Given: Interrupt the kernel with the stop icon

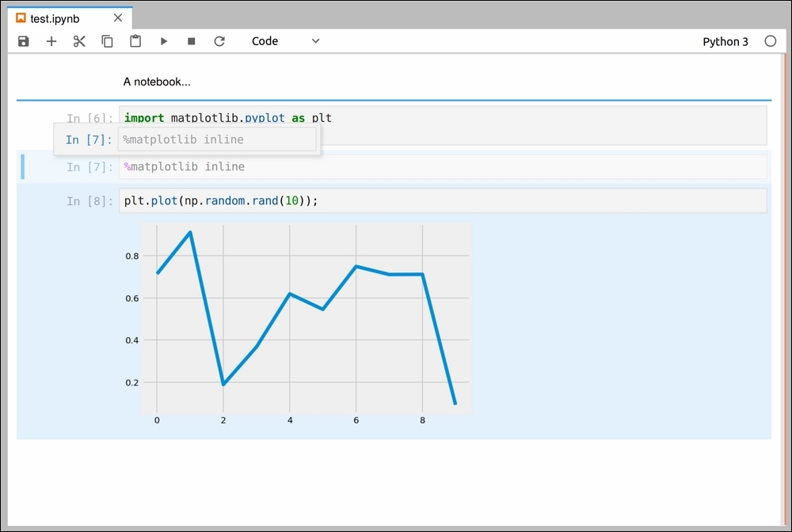Looking at the screenshot, I should tap(192, 41).
